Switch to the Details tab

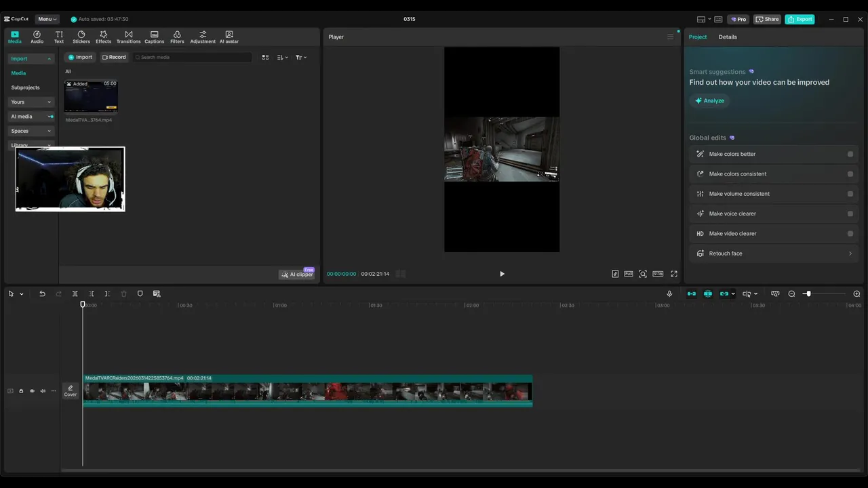click(728, 37)
